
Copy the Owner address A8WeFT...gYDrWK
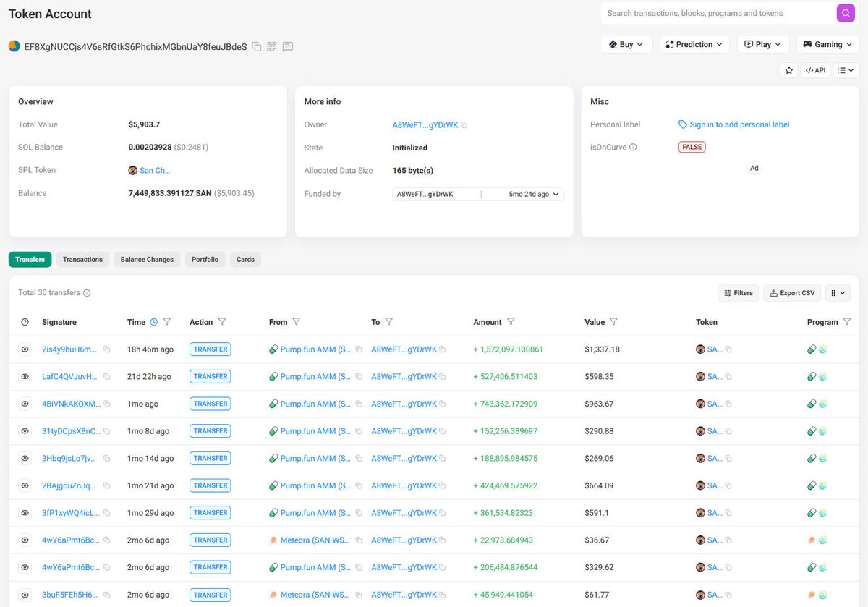coord(464,125)
